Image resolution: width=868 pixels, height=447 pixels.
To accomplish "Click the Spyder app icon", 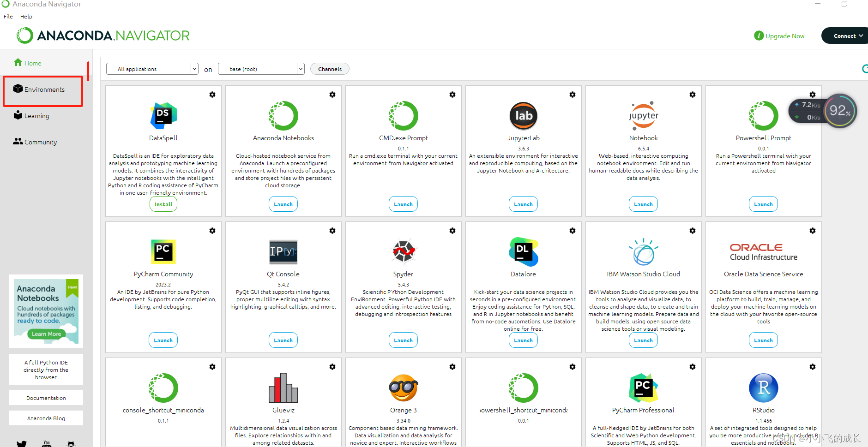I will pos(403,251).
